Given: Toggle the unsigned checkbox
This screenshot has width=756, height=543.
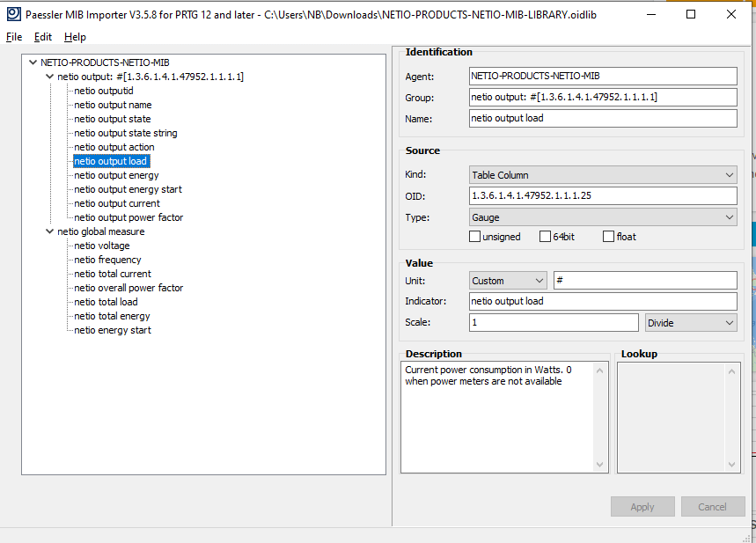Looking at the screenshot, I should [x=475, y=236].
